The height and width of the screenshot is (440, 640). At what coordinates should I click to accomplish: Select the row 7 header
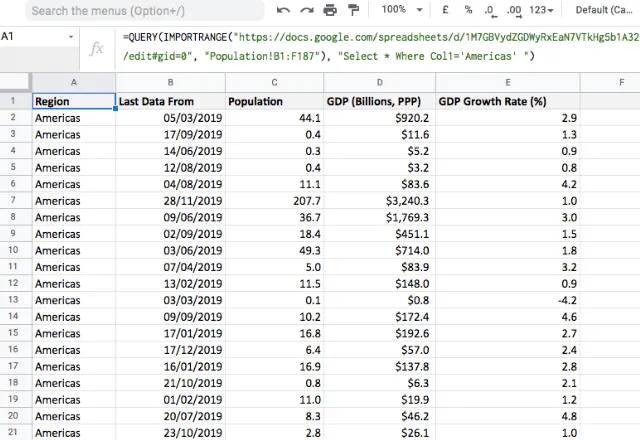point(15,201)
